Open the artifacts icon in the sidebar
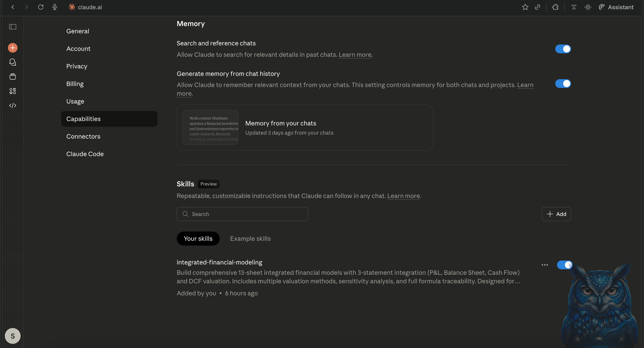This screenshot has width=644, height=348. tap(12, 91)
